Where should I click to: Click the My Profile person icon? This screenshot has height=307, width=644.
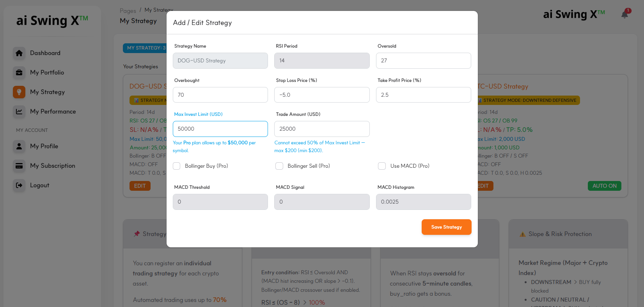point(19,146)
